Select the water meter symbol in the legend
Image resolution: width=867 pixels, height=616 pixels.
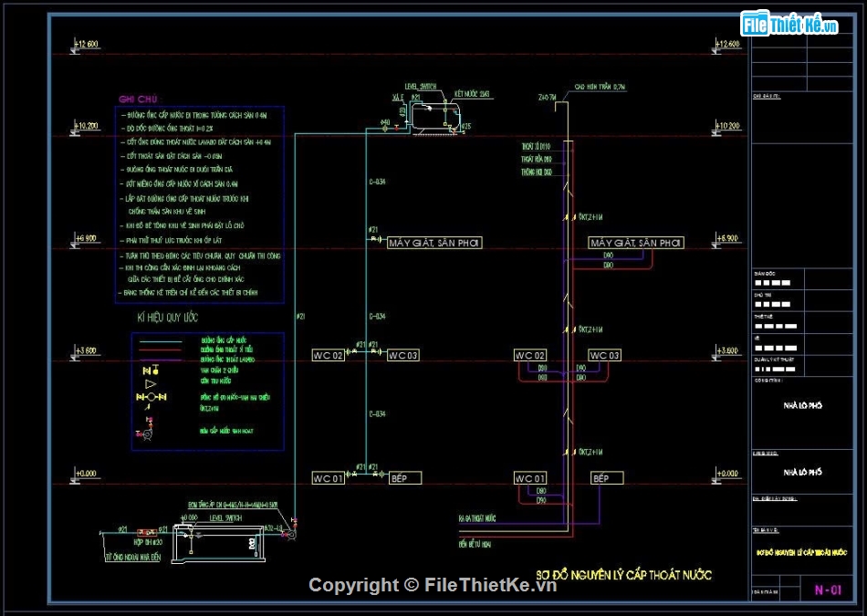coord(151,398)
